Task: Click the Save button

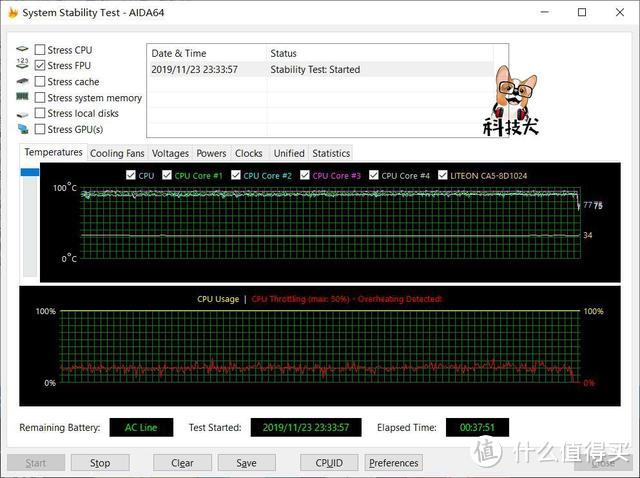Action: 247,463
